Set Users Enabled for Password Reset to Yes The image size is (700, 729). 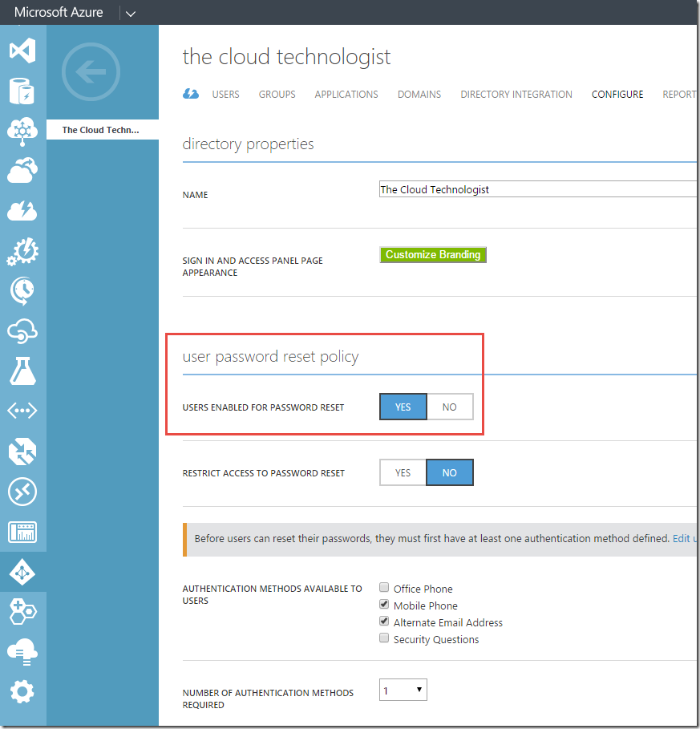(403, 407)
